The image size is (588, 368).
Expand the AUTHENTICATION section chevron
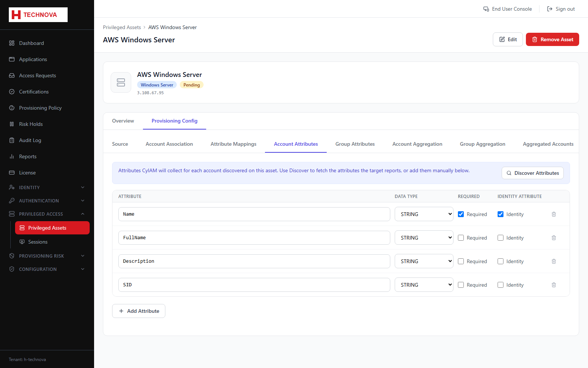pyautogui.click(x=83, y=201)
